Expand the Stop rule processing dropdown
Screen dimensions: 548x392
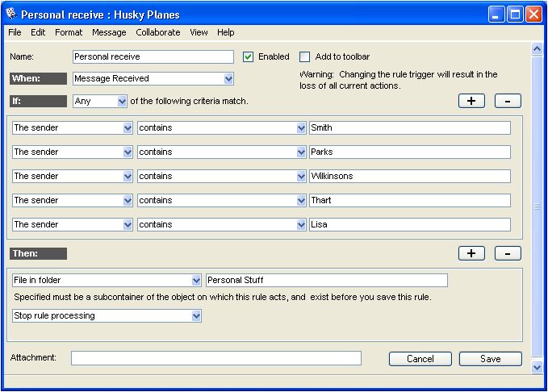coord(195,316)
